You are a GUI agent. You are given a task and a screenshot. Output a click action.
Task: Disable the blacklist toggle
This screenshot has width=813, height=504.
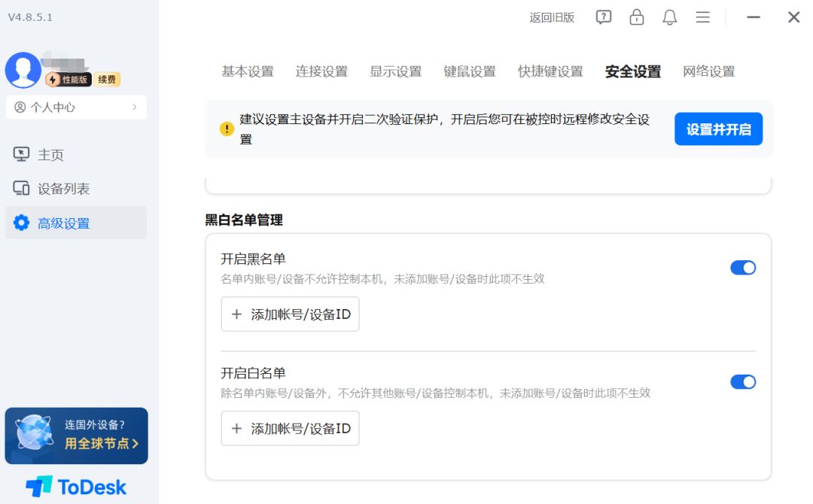coord(742,268)
